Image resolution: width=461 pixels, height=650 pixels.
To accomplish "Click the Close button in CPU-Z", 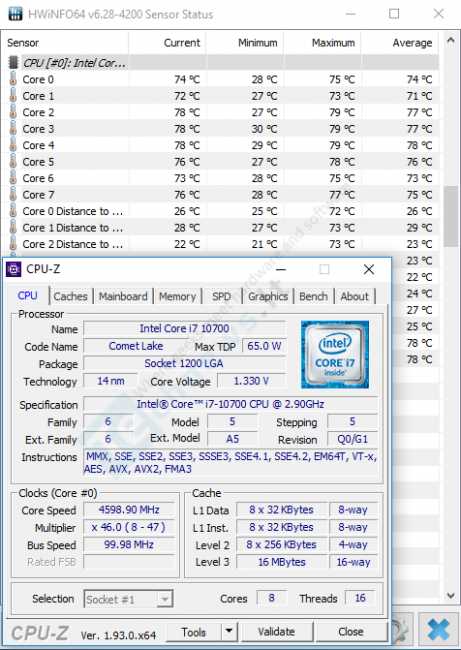I will [351, 632].
